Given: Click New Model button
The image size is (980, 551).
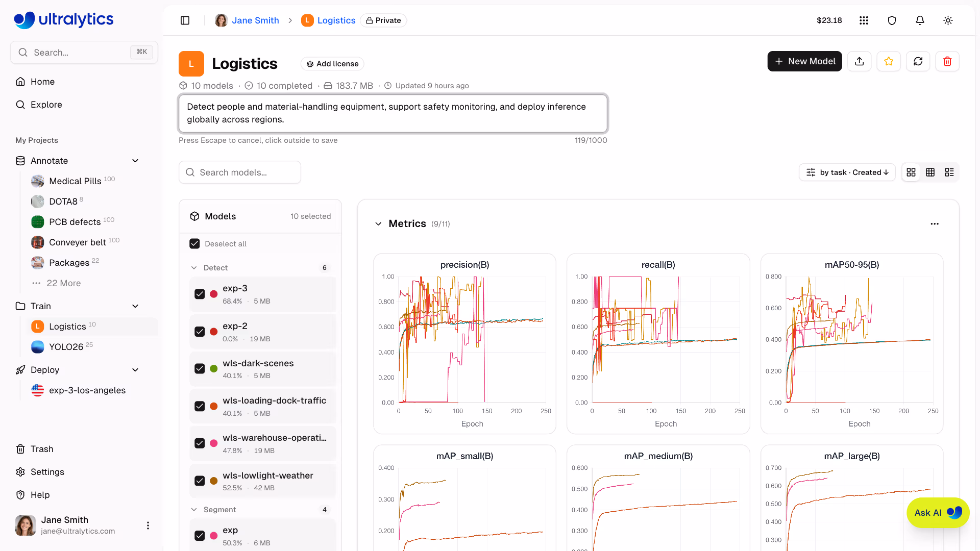Looking at the screenshot, I should [x=805, y=61].
